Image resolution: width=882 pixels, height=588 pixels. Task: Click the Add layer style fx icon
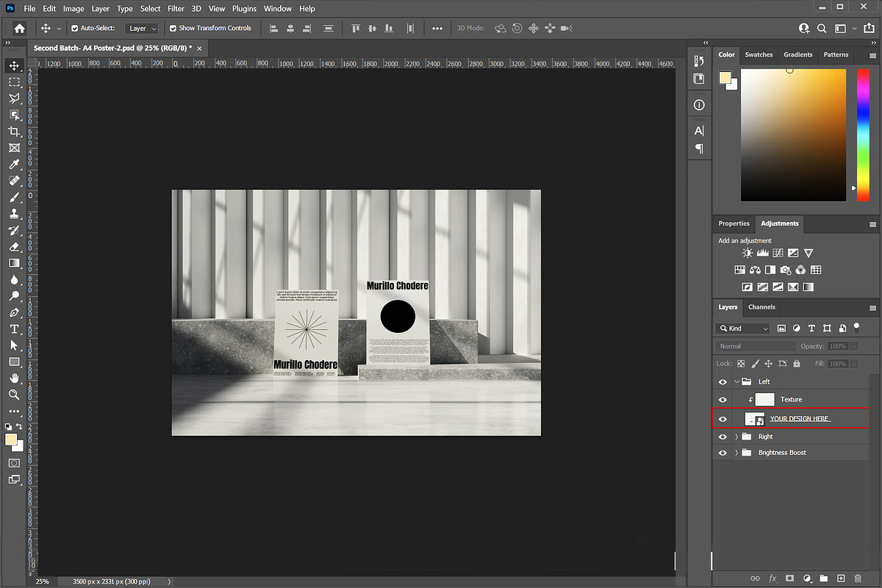pyautogui.click(x=772, y=578)
